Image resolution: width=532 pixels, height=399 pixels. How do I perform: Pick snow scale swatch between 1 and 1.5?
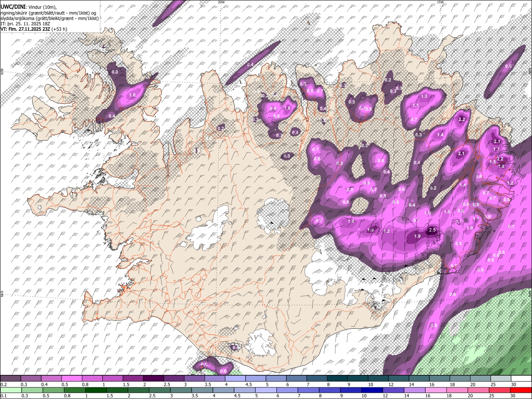tap(113, 378)
